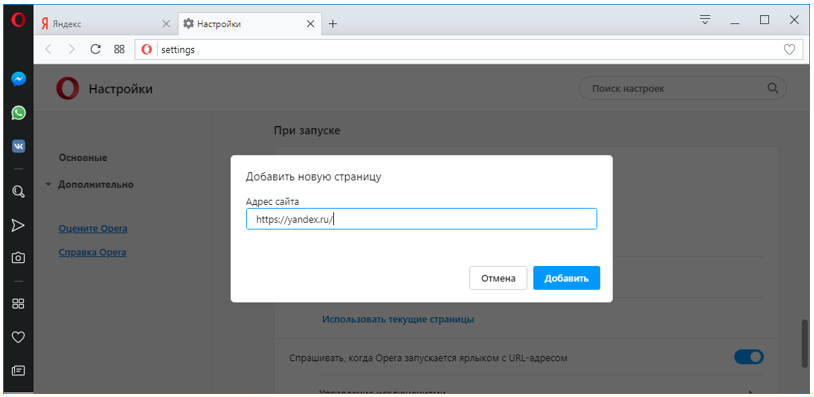Toggle the URL shortcut ask switch
This screenshot has width=814, height=397.
pyautogui.click(x=749, y=357)
